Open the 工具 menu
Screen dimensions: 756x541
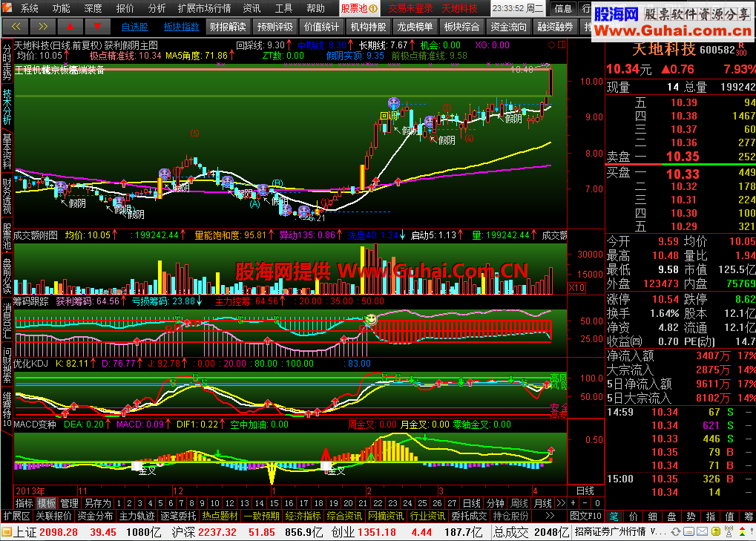[283, 8]
